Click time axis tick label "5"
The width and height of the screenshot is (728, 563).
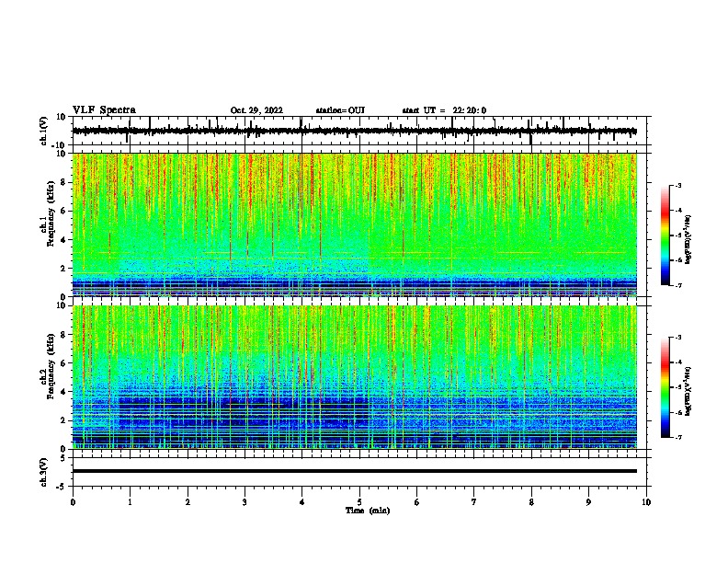[x=359, y=502]
